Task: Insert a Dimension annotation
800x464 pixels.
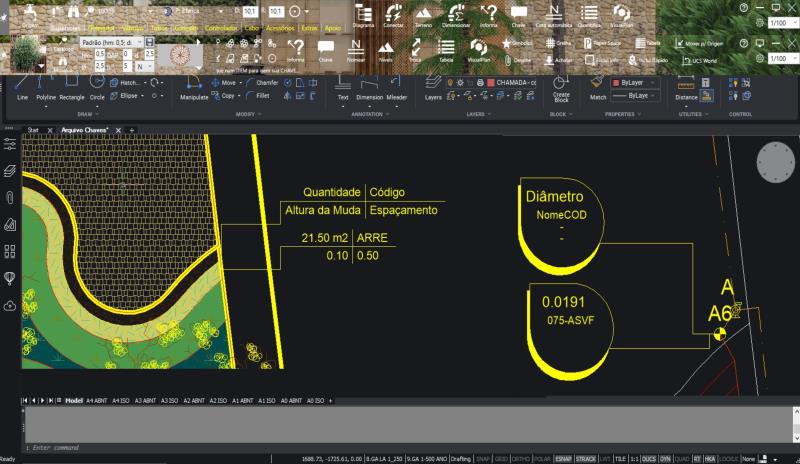Action: click(370, 88)
